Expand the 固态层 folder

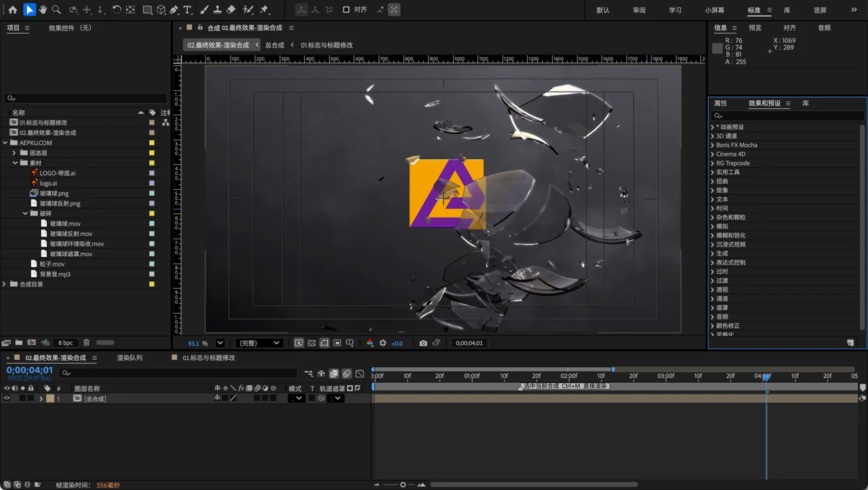14,153
